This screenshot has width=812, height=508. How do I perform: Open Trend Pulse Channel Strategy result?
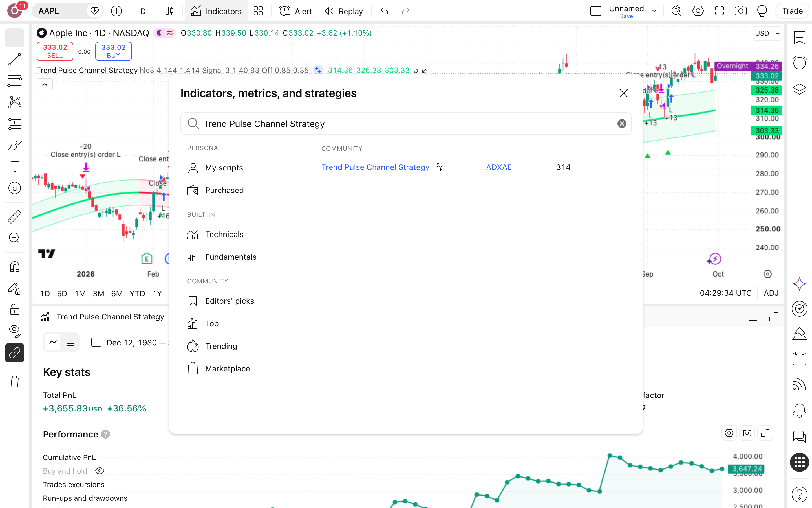(375, 167)
